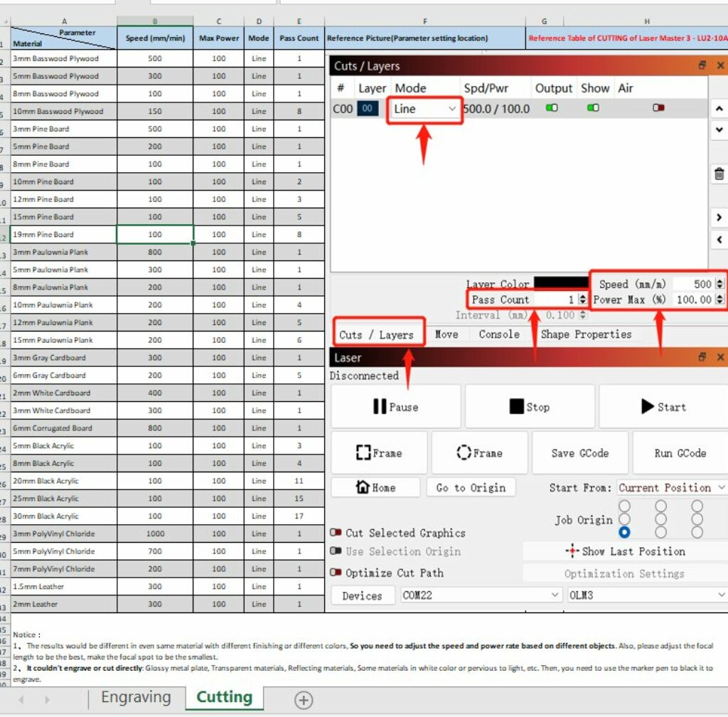Click the Home icon button
Image resolution: width=728 pixels, height=717 pixels.
[x=375, y=487]
